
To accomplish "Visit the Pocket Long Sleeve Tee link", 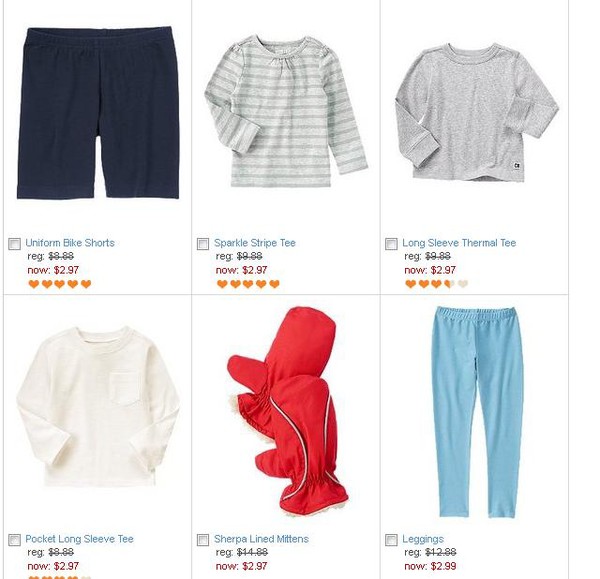I will point(80,539).
